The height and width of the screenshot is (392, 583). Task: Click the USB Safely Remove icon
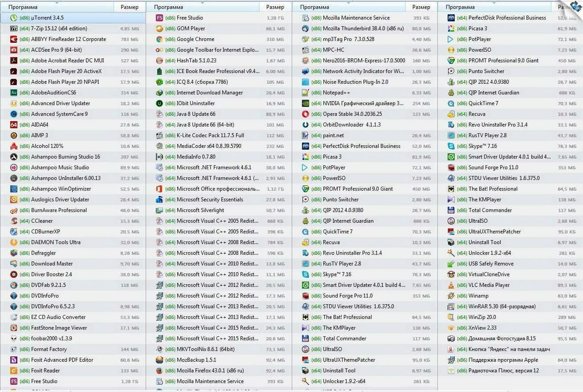coord(451,264)
